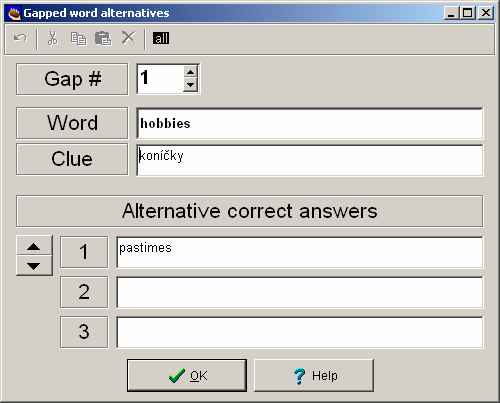
Task: Click the Cut scissors icon
Action: click(53, 38)
